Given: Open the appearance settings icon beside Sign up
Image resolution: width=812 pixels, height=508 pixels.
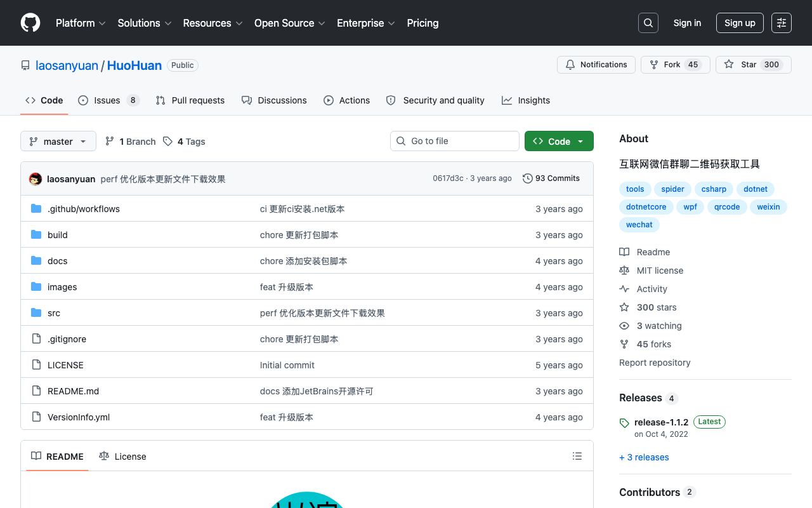Looking at the screenshot, I should click(782, 23).
